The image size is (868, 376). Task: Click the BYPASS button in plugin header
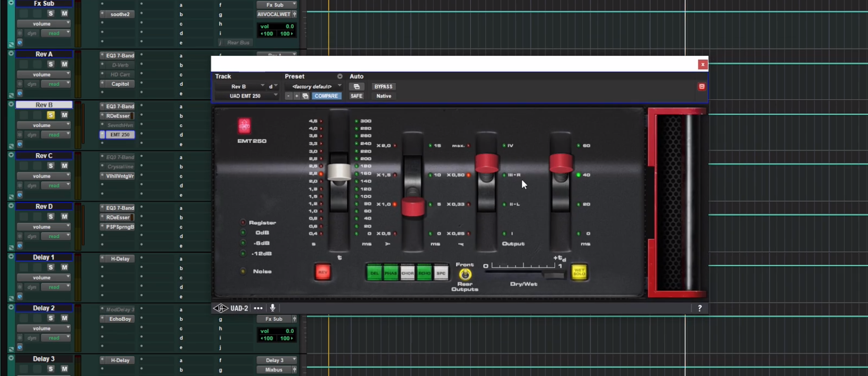(383, 87)
